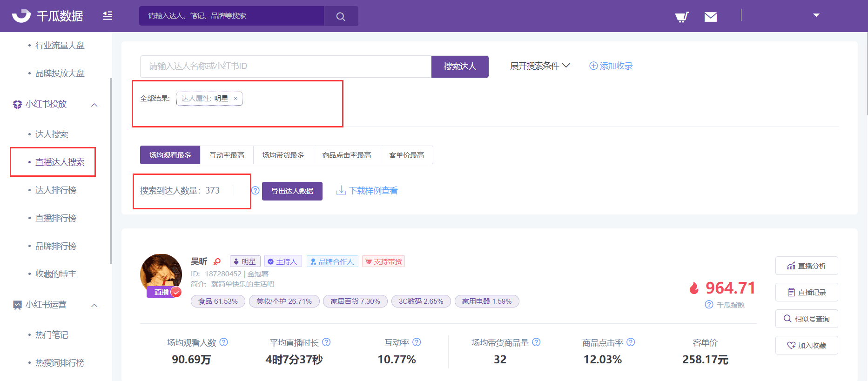Open 收藏的博主 in sidebar
The height and width of the screenshot is (381, 868).
[x=55, y=274]
